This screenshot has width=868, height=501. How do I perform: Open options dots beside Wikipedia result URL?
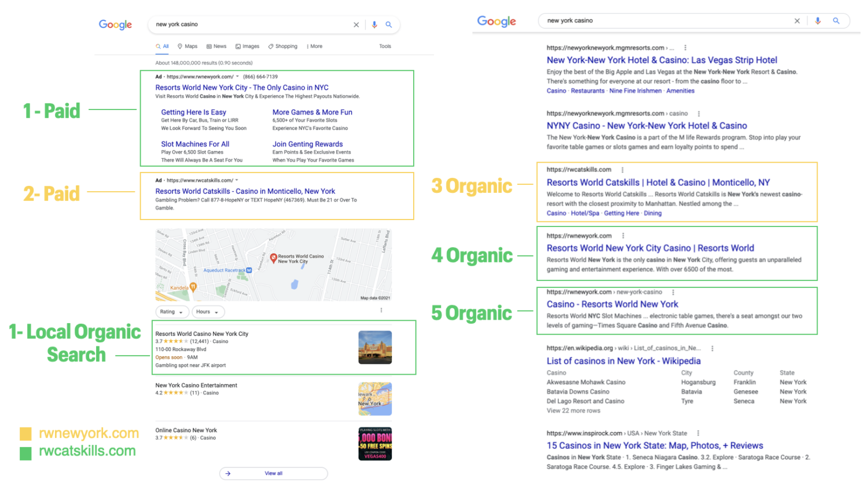pyautogui.click(x=712, y=348)
